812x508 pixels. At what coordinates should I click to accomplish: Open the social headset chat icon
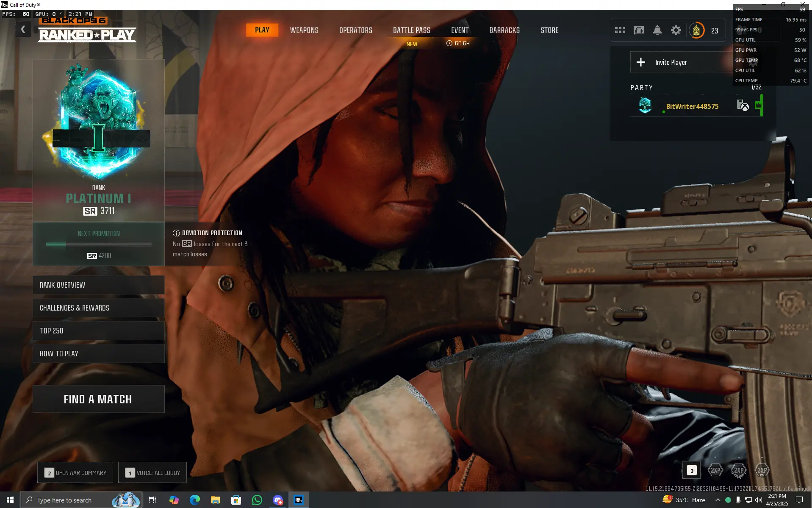639,30
